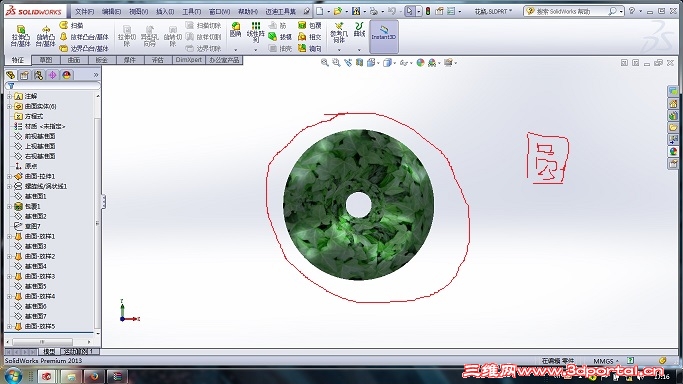Switch to the DimXpert tab
This screenshot has width=683, height=384.
tap(189, 60)
